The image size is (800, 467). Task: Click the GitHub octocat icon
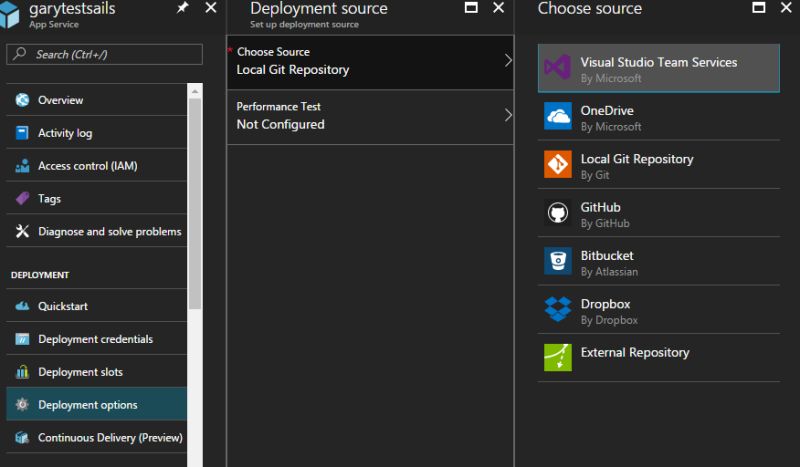point(558,212)
